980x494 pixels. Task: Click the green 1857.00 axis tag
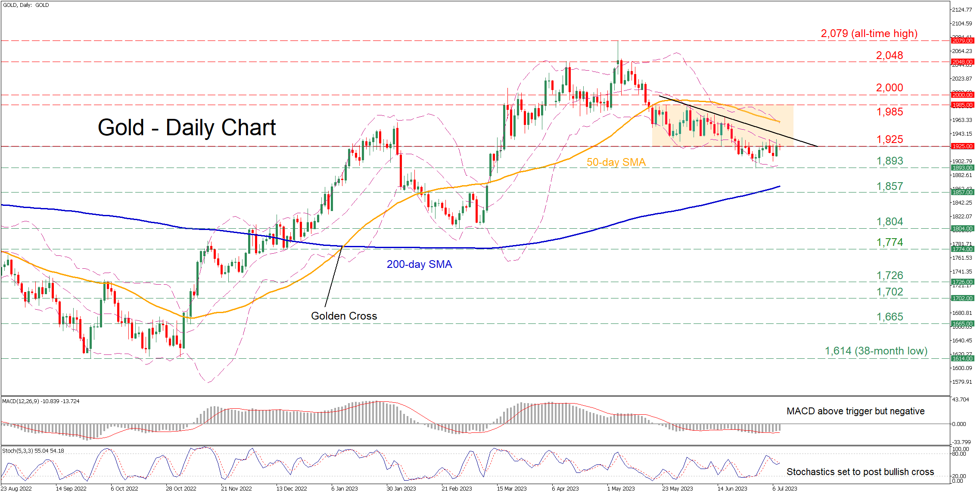tap(962, 193)
